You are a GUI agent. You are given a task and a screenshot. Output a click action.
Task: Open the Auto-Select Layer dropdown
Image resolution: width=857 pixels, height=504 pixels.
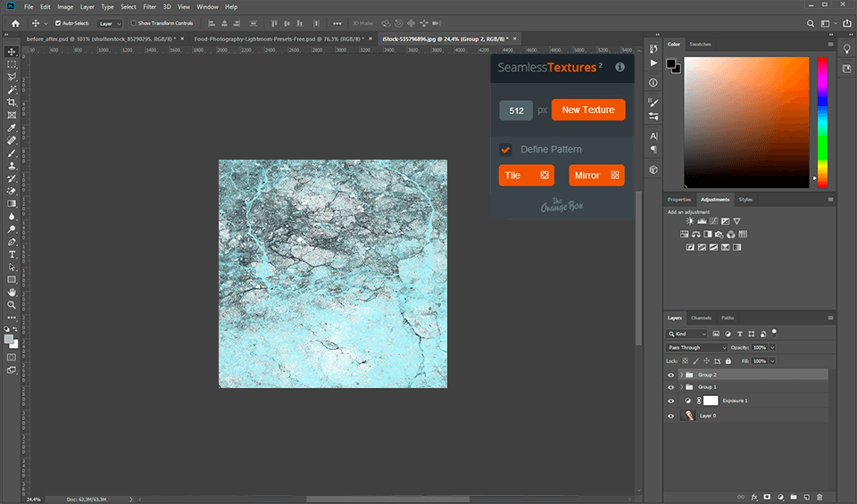tap(110, 23)
